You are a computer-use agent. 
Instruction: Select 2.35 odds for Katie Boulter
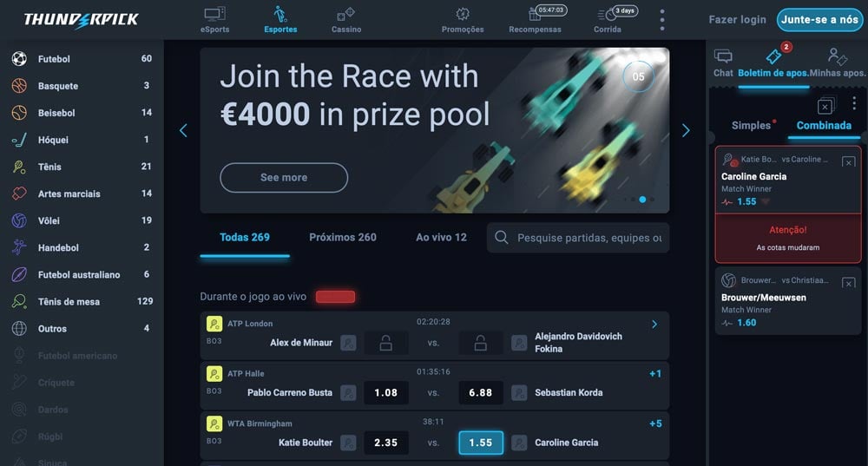click(x=386, y=443)
